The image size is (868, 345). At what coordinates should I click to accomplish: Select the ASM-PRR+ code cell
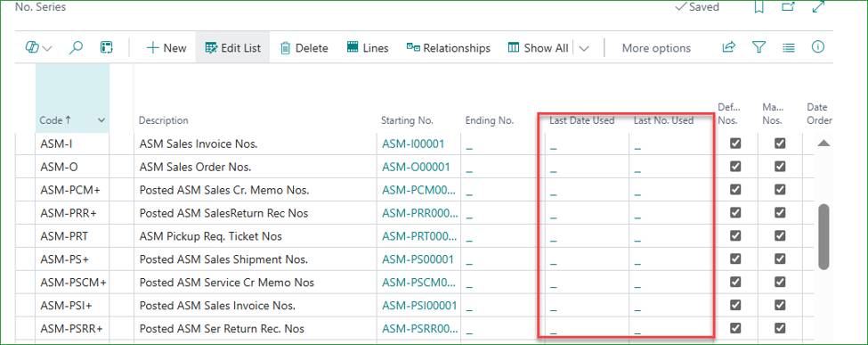click(72, 213)
